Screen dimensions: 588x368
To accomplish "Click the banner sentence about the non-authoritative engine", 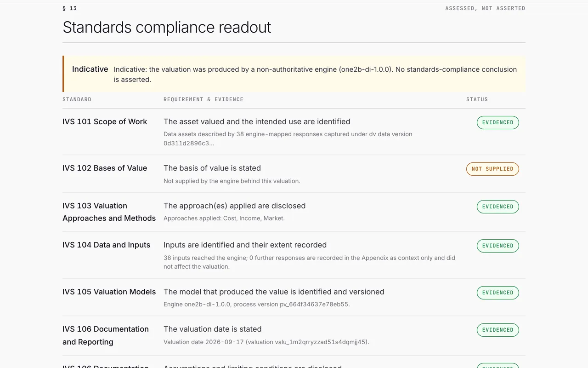I will pos(315,74).
